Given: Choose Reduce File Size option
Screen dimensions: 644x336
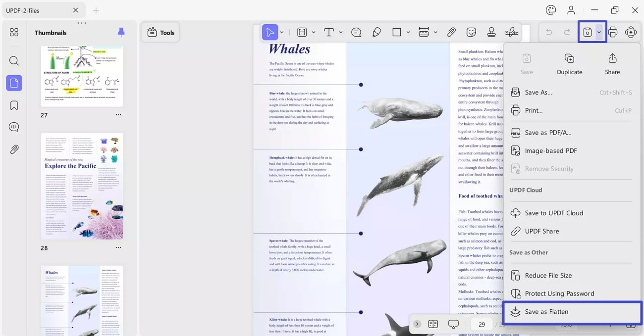Looking at the screenshot, I should (x=572, y=275).
